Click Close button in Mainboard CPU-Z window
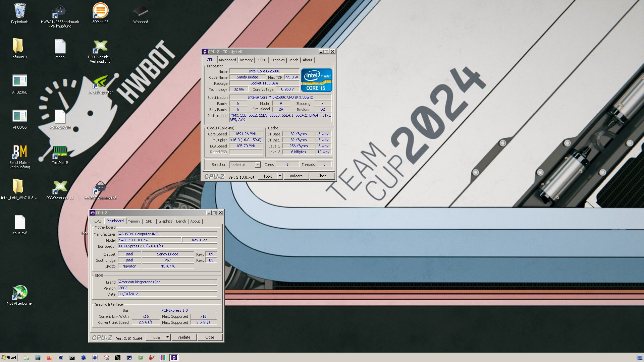644x362 pixels. tap(210, 337)
